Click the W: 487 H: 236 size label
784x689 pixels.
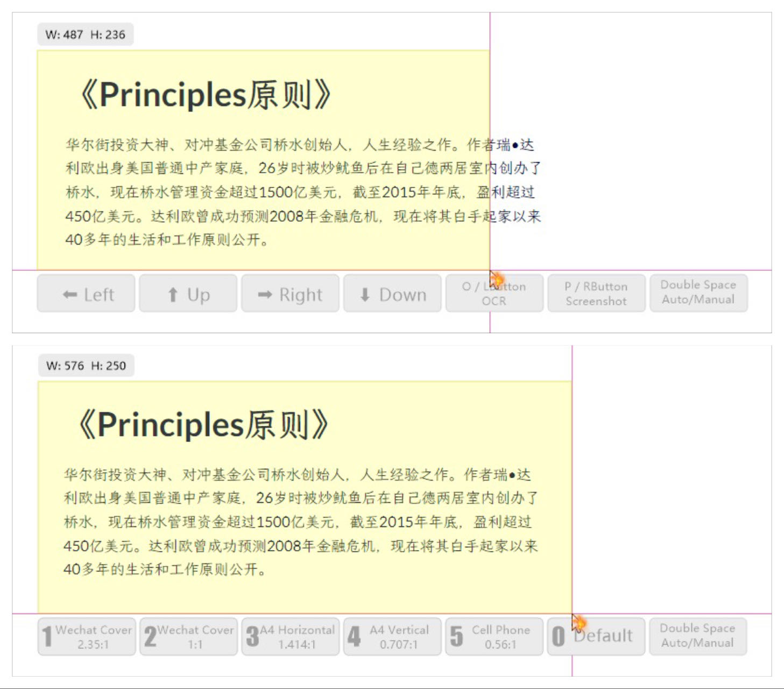(x=86, y=35)
